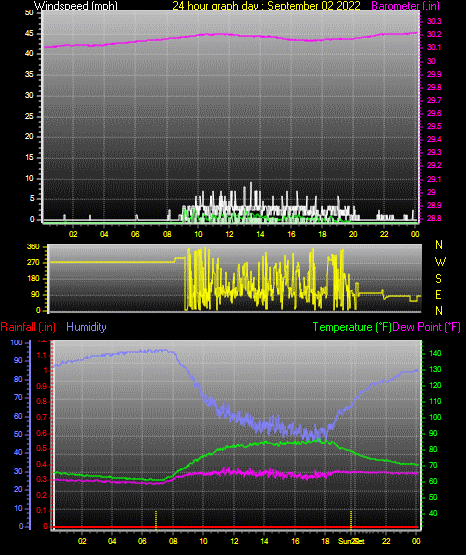466x555 pixels.
Task: Click rainfall axis value 1.1
Action: [x=42, y=355]
